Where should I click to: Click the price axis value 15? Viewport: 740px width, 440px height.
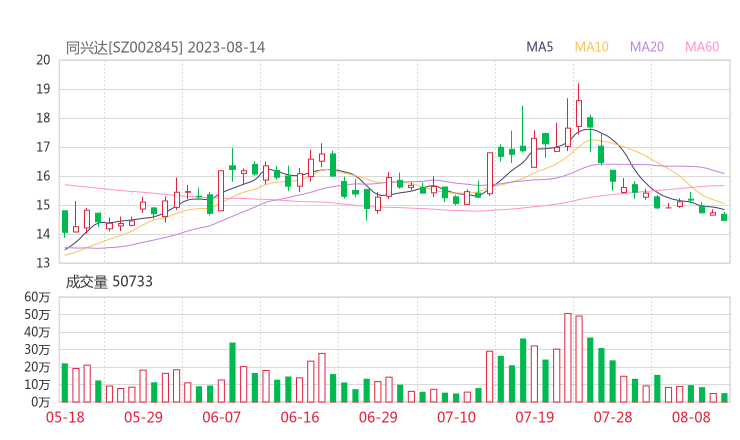click(x=43, y=205)
